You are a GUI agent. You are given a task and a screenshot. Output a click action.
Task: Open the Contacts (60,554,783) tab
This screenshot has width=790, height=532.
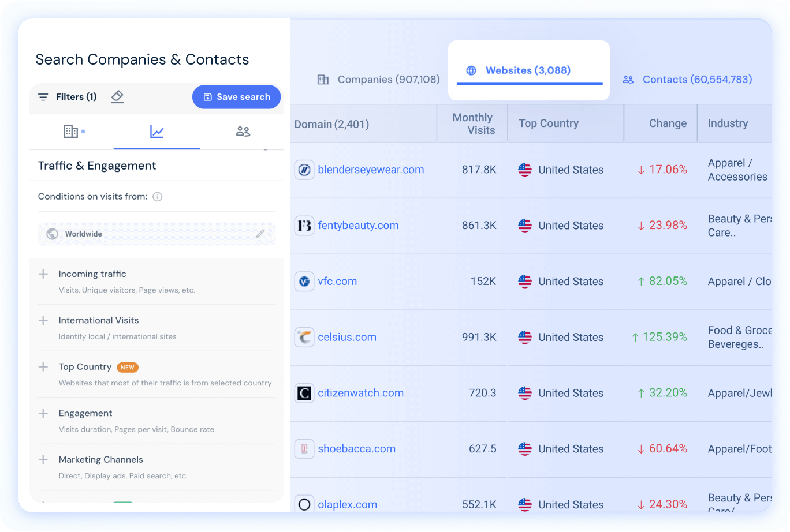coord(687,79)
